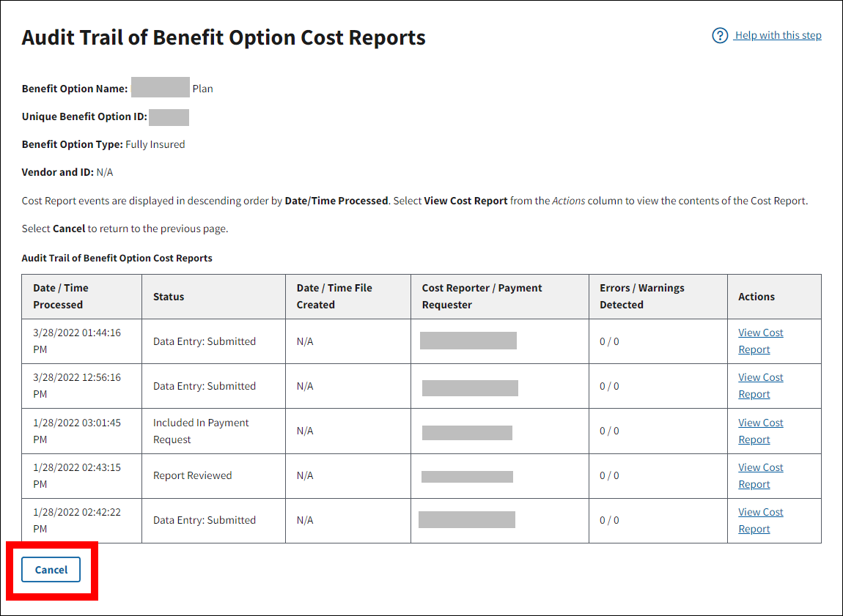The image size is (843, 616).
Task: View Cost Report for 3/28/2022 01:44:16 PM
Action: point(760,341)
